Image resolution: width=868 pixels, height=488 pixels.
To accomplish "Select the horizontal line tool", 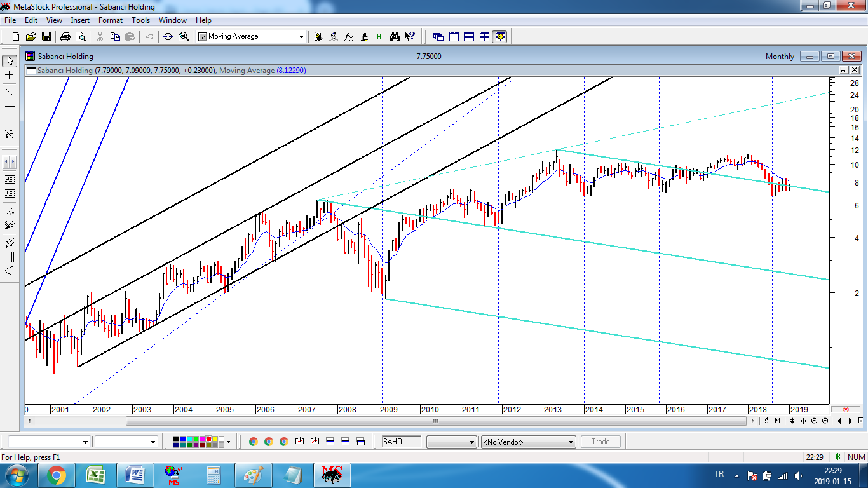I will point(10,106).
